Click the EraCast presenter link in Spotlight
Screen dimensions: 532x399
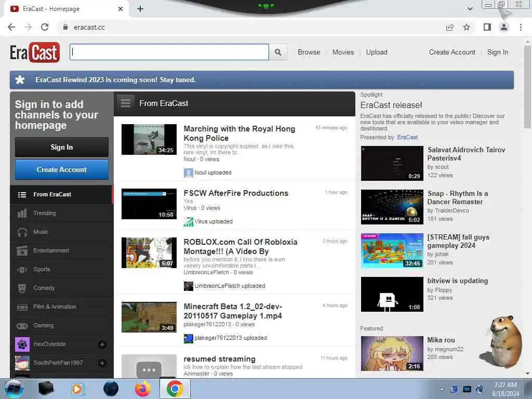407,137
